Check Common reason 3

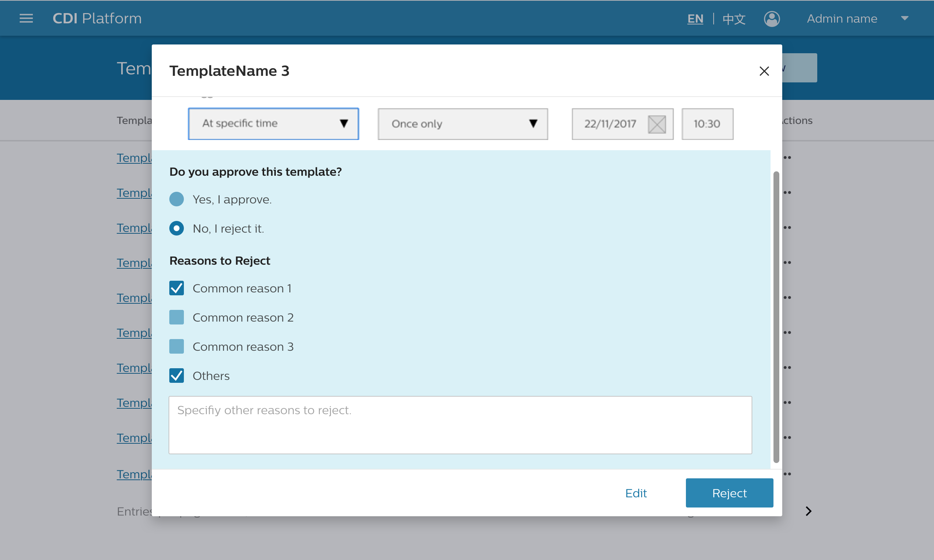coord(176,346)
